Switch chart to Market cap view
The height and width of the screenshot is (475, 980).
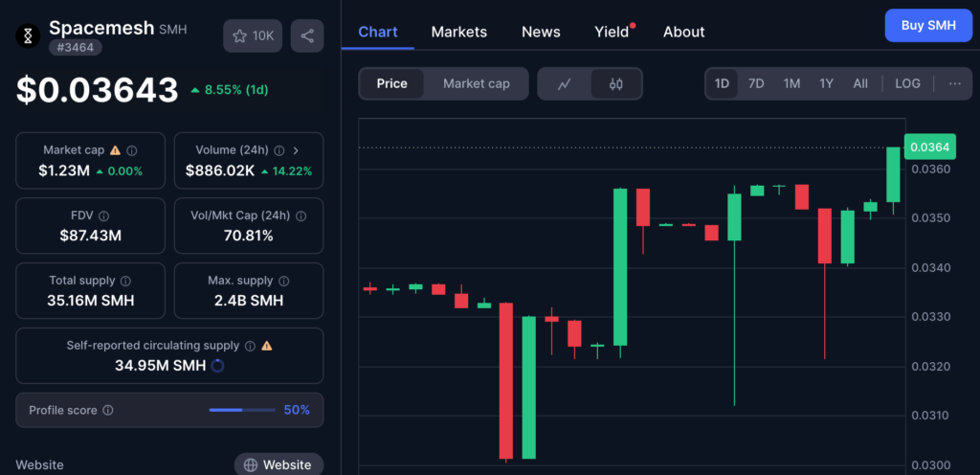click(476, 83)
